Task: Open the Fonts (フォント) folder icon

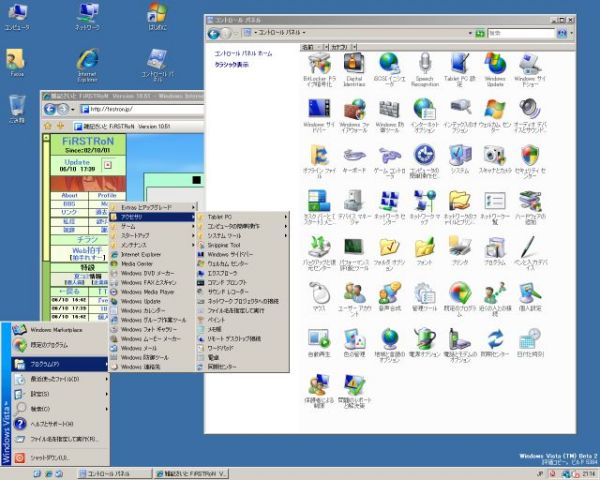Action: click(x=425, y=250)
